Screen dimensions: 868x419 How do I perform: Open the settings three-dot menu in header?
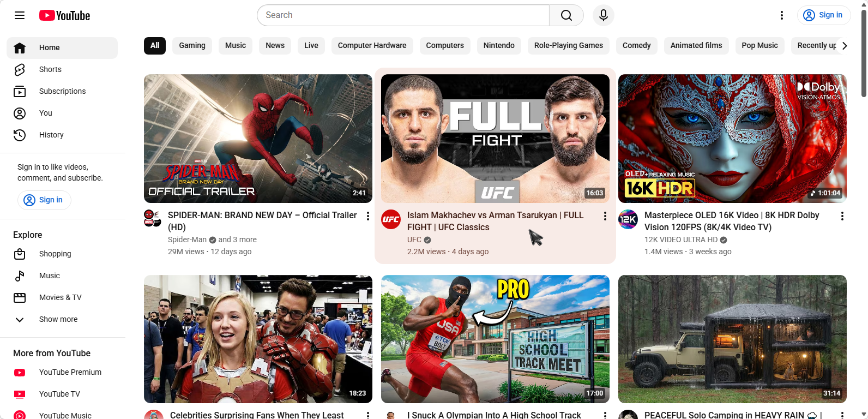782,15
